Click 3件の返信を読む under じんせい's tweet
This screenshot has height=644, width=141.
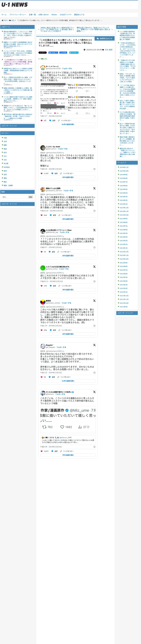pyautogui.click(x=68, y=177)
